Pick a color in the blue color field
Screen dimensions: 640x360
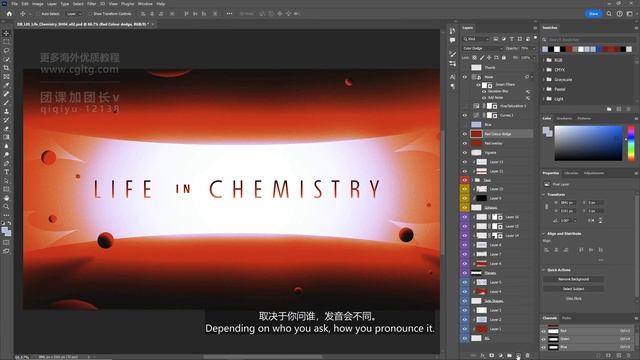pyautogui.click(x=588, y=143)
